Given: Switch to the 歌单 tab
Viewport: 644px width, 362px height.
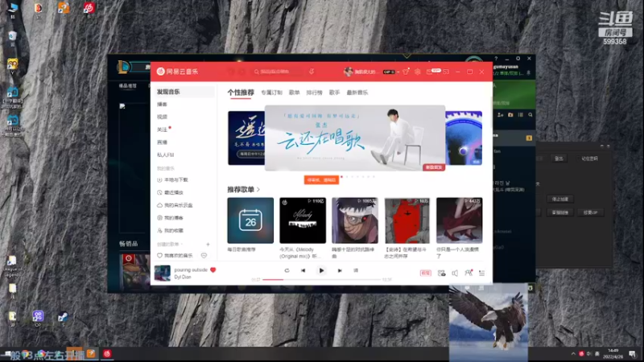Looking at the screenshot, I should (x=295, y=93).
